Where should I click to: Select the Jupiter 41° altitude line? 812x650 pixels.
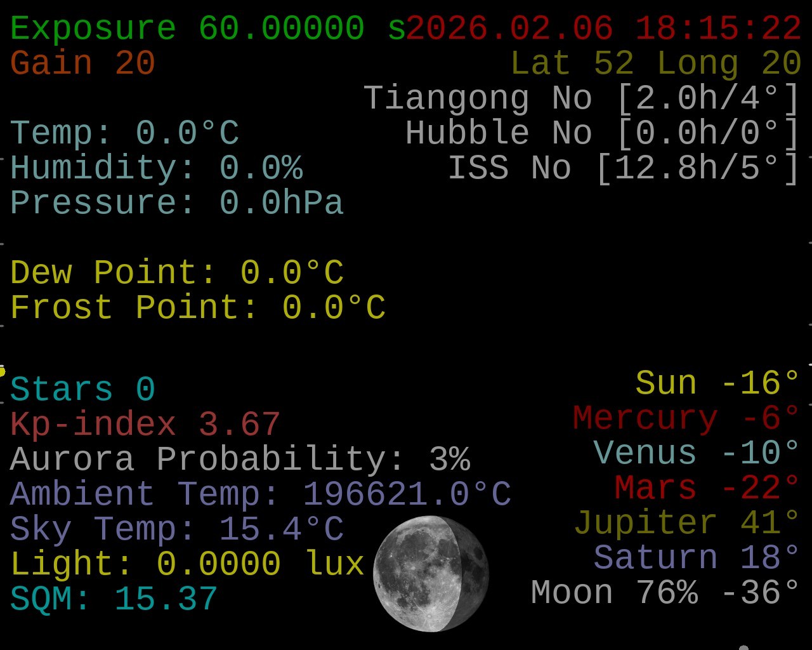tap(686, 523)
